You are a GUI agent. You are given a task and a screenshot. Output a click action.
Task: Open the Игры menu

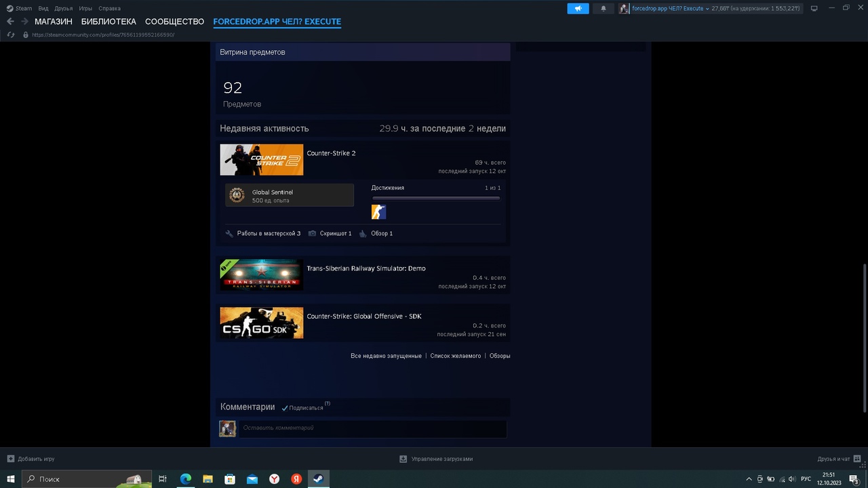[85, 8]
